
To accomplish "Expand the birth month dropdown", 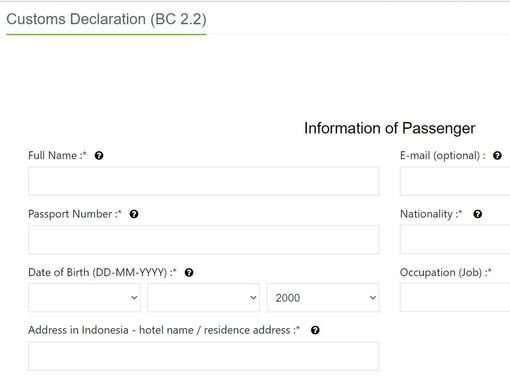I will coord(204,298).
